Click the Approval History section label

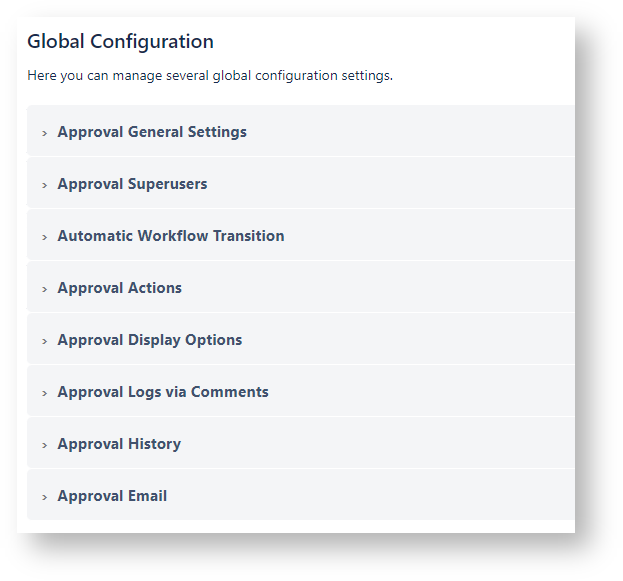pos(119,444)
